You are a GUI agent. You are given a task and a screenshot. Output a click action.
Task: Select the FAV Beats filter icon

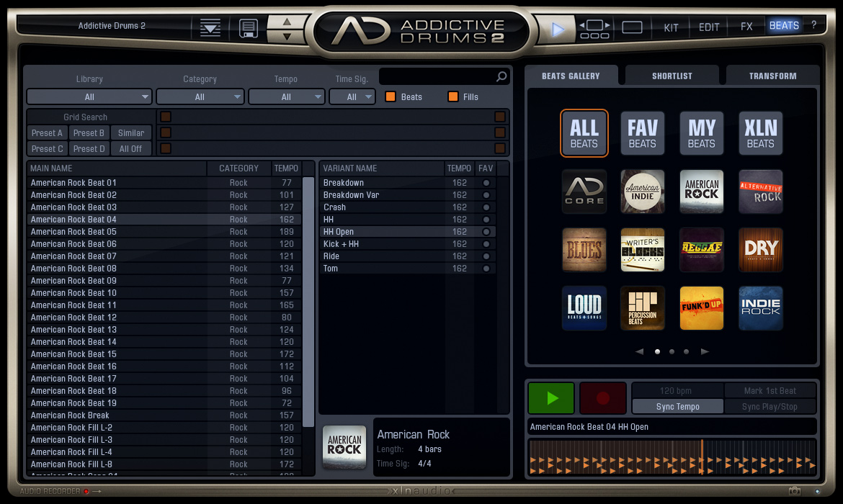(642, 133)
